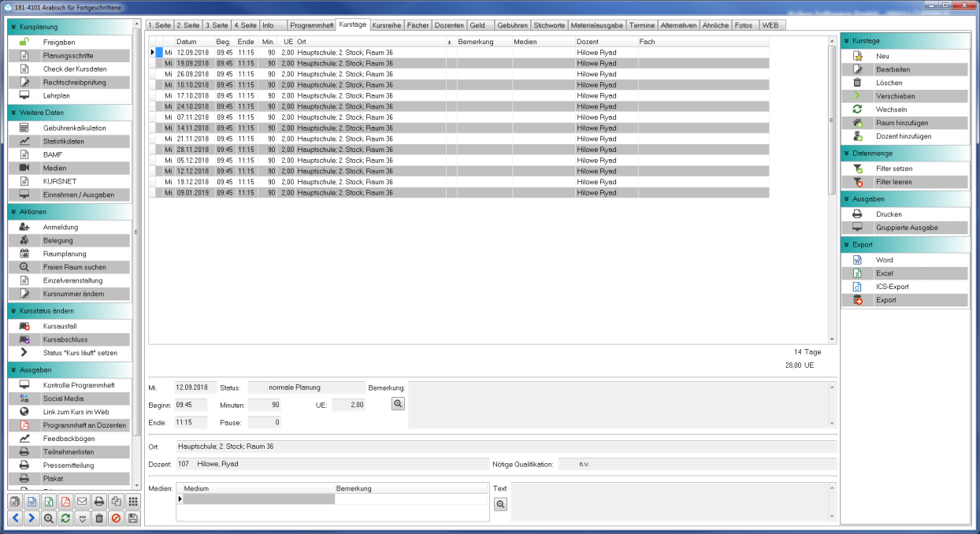
Task: Click the red PDF icon in bottom toolbar
Action: 65,501
